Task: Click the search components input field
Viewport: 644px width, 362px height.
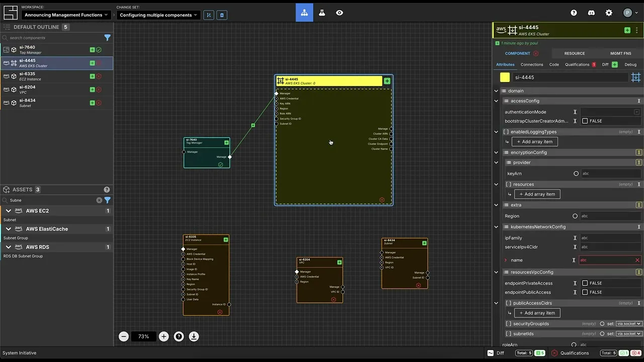Action: coord(53,38)
